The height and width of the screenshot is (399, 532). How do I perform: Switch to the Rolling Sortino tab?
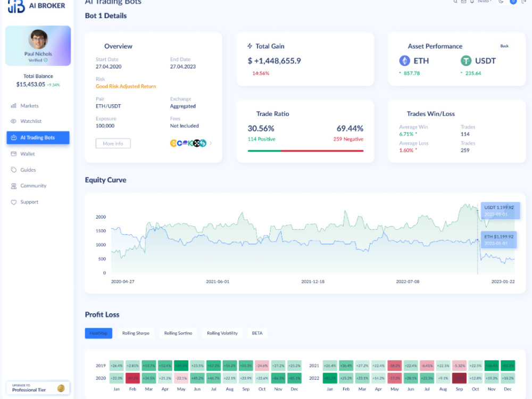[178, 333]
